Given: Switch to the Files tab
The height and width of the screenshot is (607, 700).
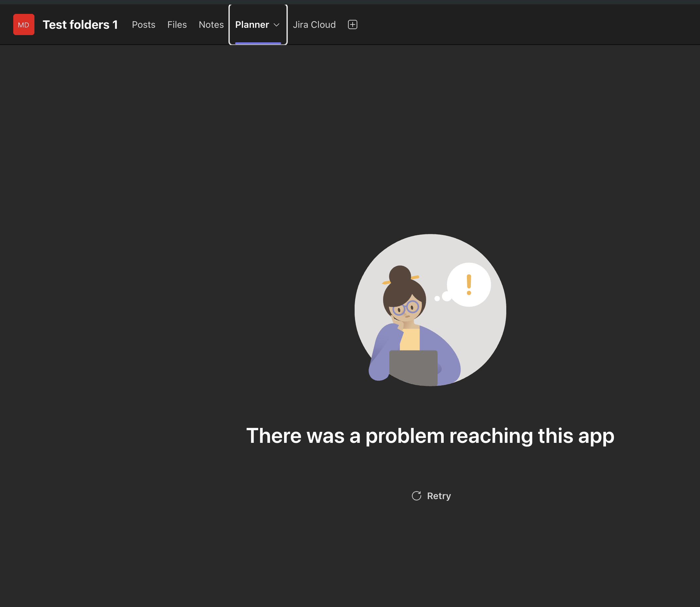Looking at the screenshot, I should [177, 25].
